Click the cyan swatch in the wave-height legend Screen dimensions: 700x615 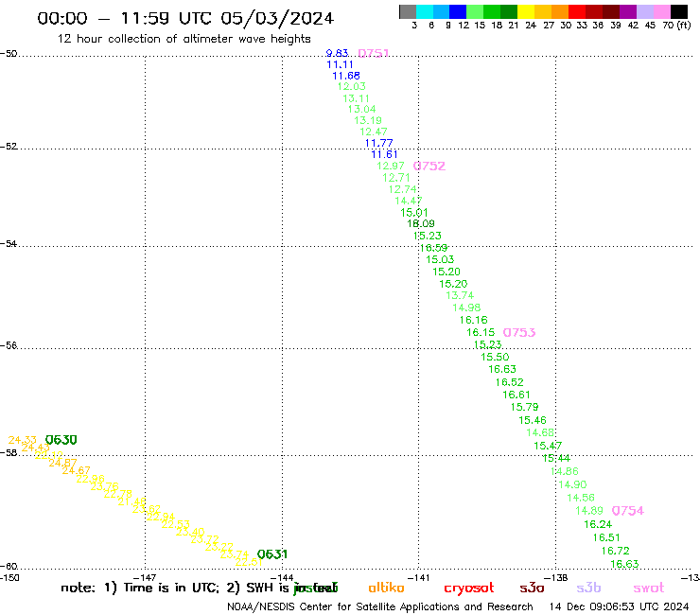coord(425,11)
